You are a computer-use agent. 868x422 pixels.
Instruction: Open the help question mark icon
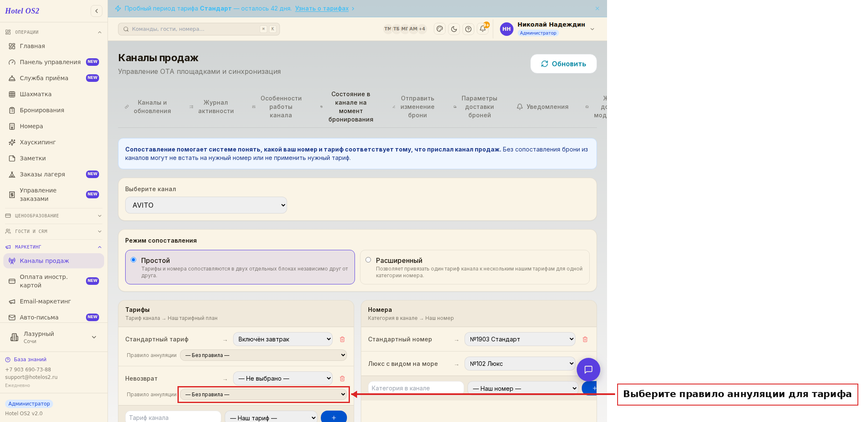[468, 29]
